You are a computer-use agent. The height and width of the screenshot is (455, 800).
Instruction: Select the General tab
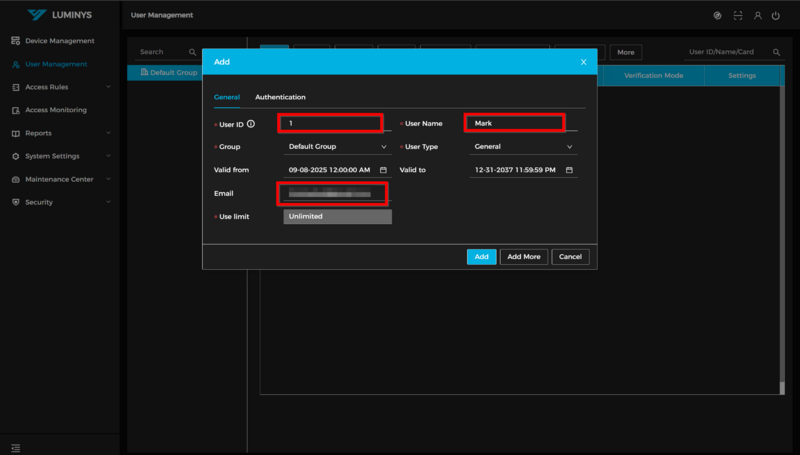226,97
